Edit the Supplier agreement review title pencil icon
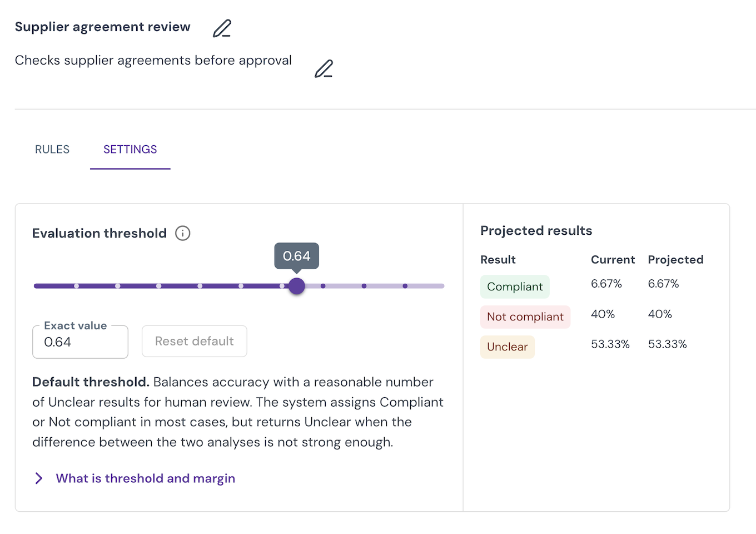 point(222,28)
